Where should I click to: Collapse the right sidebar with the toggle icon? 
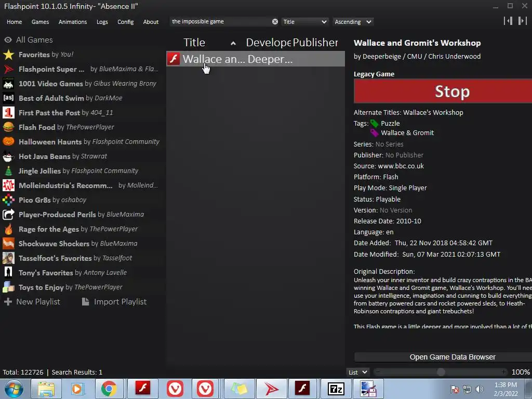point(522,21)
